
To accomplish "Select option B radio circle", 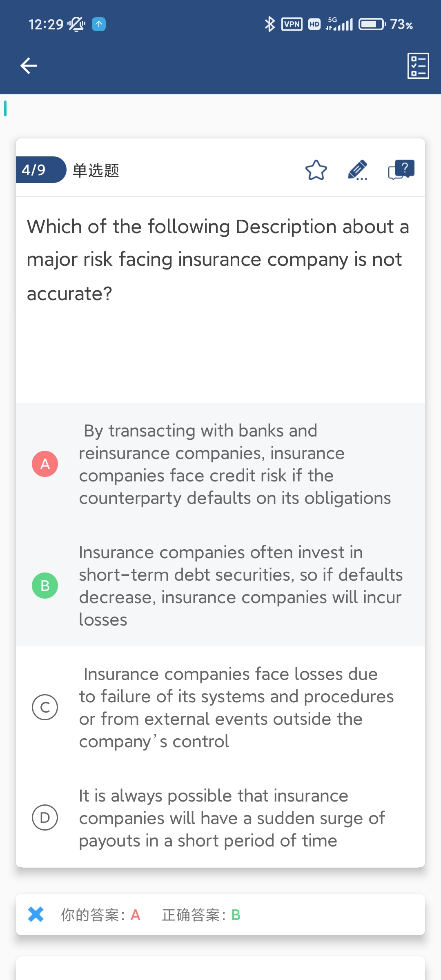I will click(x=45, y=586).
